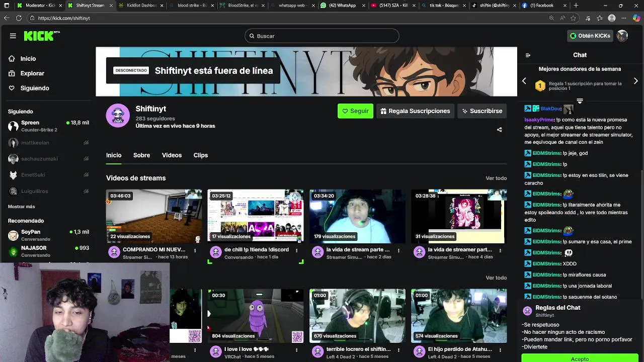Open EmetSuki channel in sidebar

48,175
